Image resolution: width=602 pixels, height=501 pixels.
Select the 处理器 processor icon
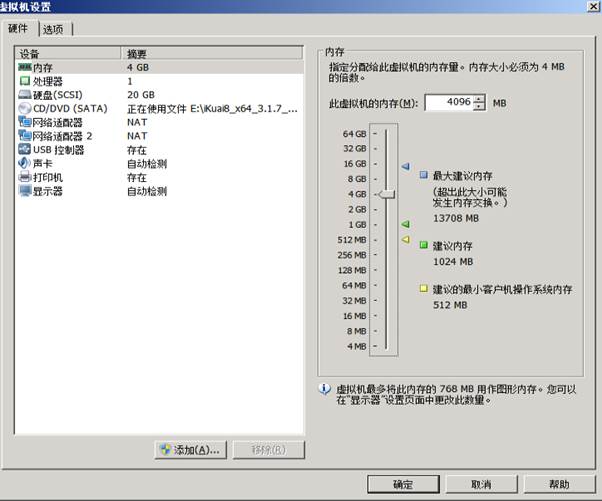(x=25, y=80)
